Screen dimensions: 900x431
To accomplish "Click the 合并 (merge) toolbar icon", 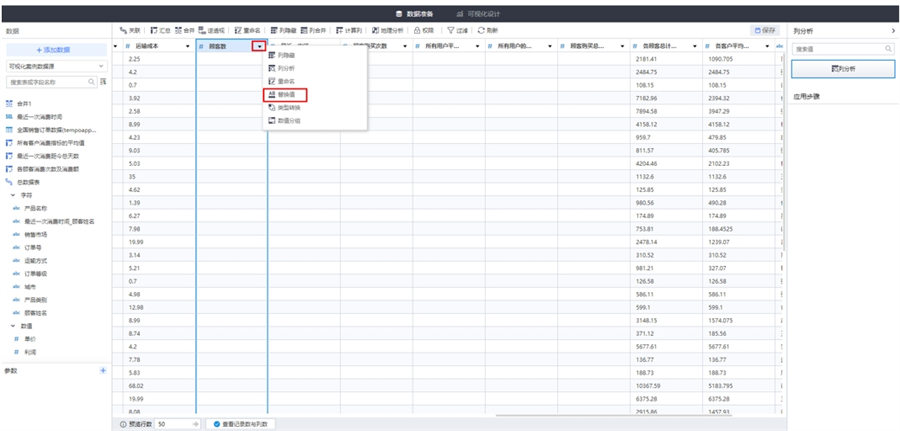I will [182, 31].
